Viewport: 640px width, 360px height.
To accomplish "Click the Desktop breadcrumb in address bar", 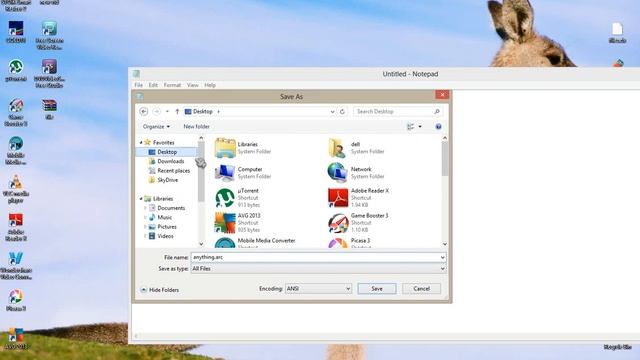I will [x=203, y=111].
